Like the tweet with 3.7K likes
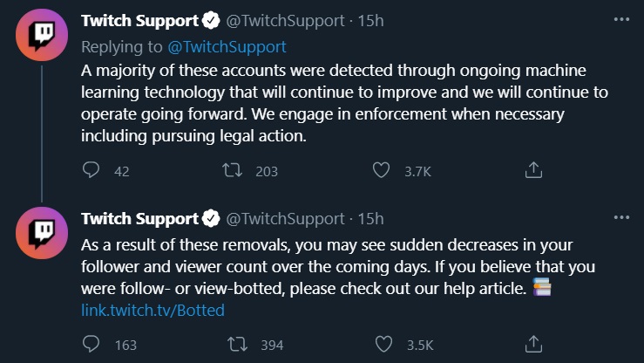Screen dimensions: 644x363 [381, 170]
